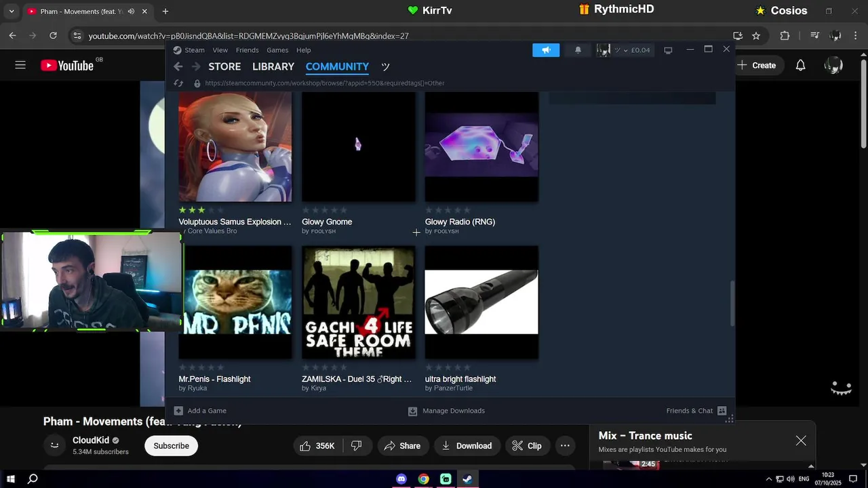Open author PanzerTurtle link
868x488 pixels.
(453, 388)
